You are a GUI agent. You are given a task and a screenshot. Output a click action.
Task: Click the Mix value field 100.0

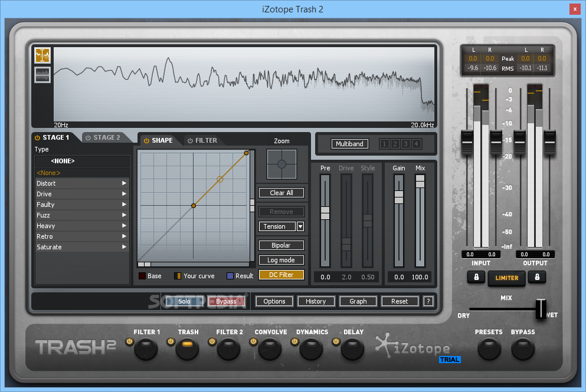coord(420,277)
